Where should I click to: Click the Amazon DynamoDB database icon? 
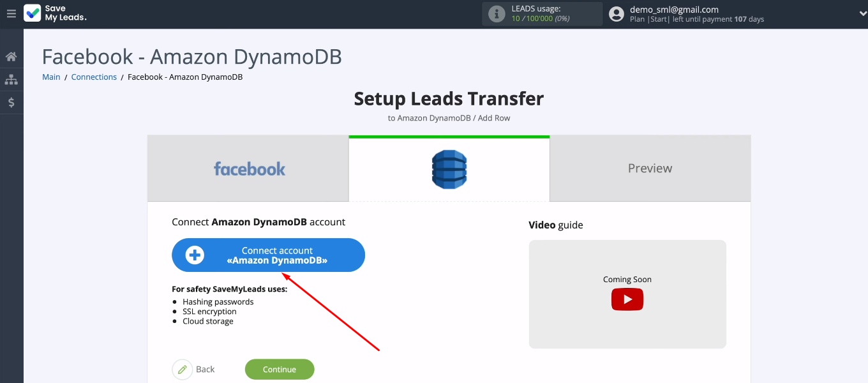tap(449, 169)
